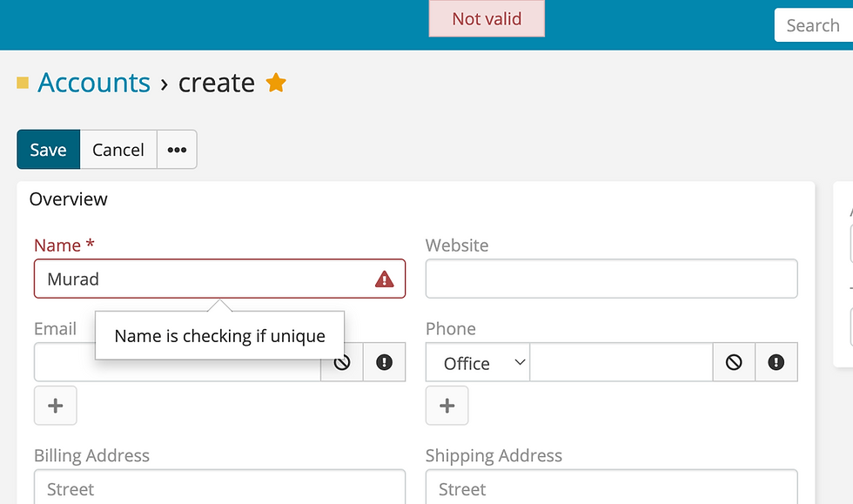Open the three-dots more actions menu

tap(177, 150)
